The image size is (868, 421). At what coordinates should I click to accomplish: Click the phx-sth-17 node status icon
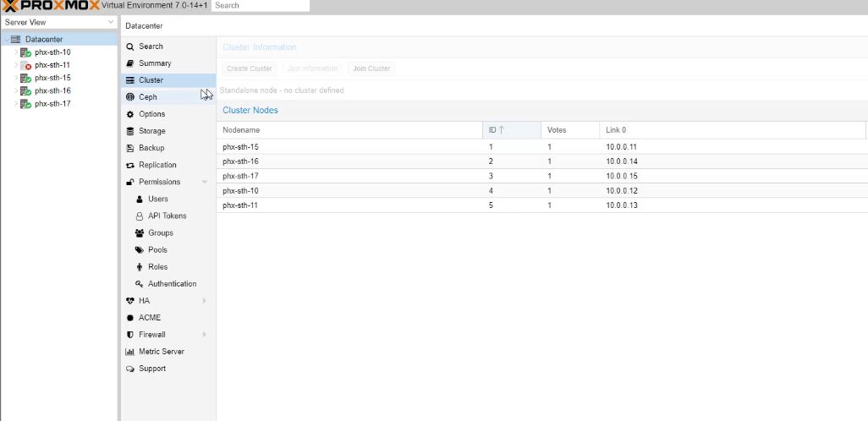click(25, 104)
